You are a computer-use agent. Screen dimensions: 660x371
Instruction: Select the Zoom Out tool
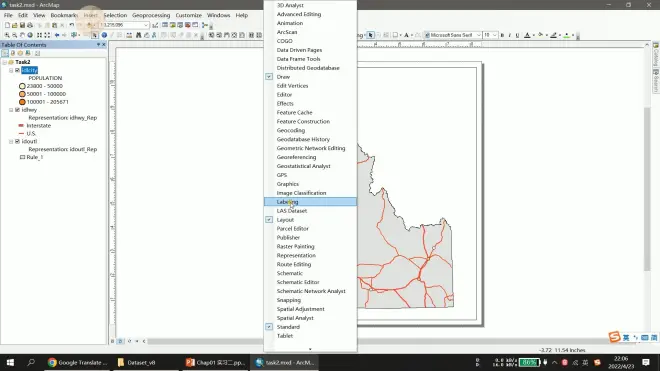point(15,35)
